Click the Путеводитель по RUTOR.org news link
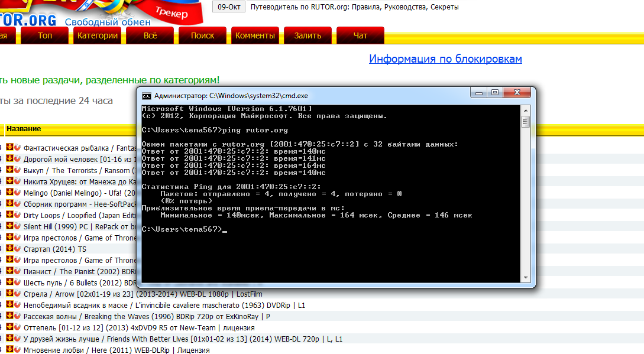Screen dimensions: 644x354 pyautogui.click(x=354, y=7)
